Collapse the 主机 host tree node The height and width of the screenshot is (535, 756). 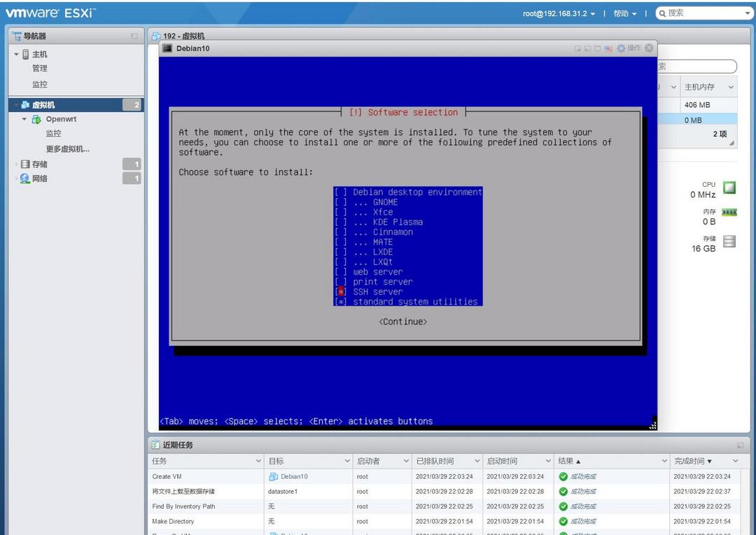pyautogui.click(x=16, y=55)
